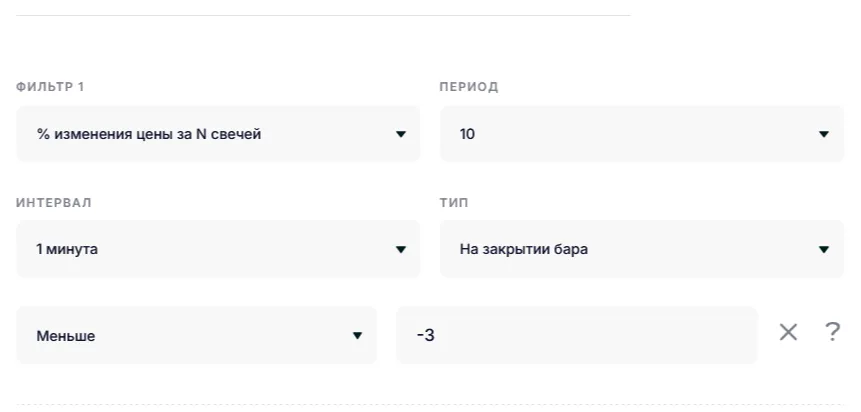Click the arrow of the Период dropdown

click(x=824, y=134)
